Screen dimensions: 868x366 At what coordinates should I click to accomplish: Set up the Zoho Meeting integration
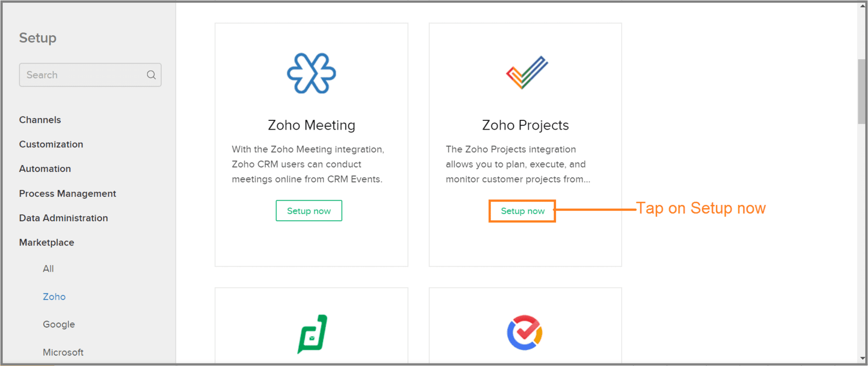(309, 211)
